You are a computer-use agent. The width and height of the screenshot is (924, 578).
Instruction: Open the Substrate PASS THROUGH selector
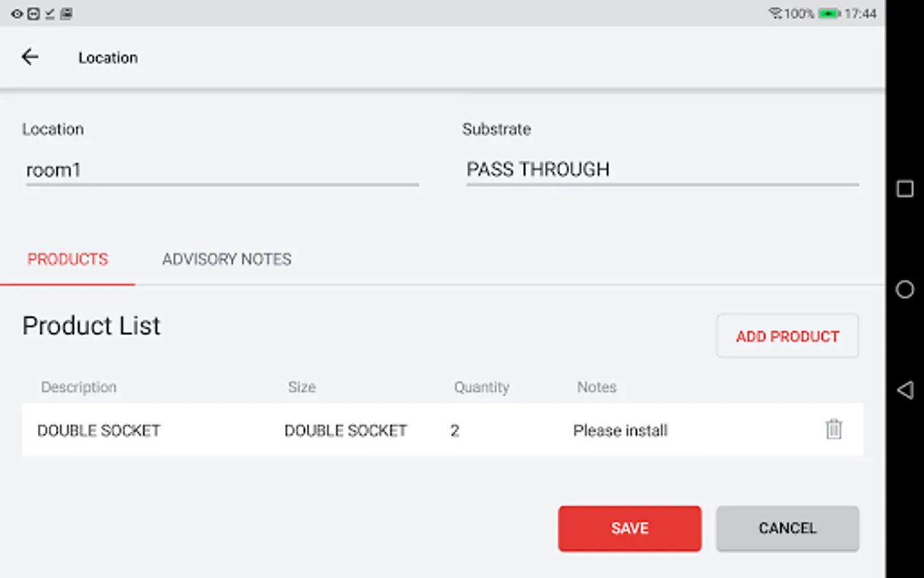[x=662, y=170]
